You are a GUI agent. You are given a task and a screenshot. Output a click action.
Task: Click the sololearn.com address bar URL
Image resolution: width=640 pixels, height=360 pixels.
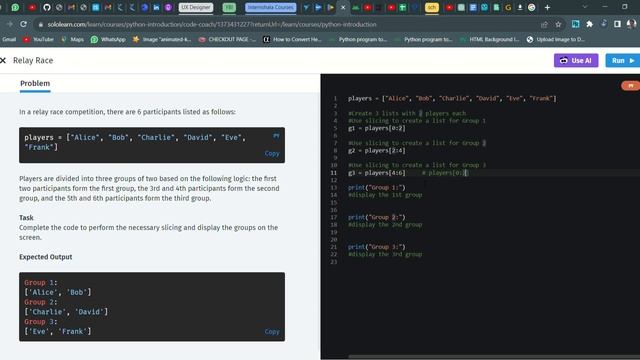coord(212,24)
